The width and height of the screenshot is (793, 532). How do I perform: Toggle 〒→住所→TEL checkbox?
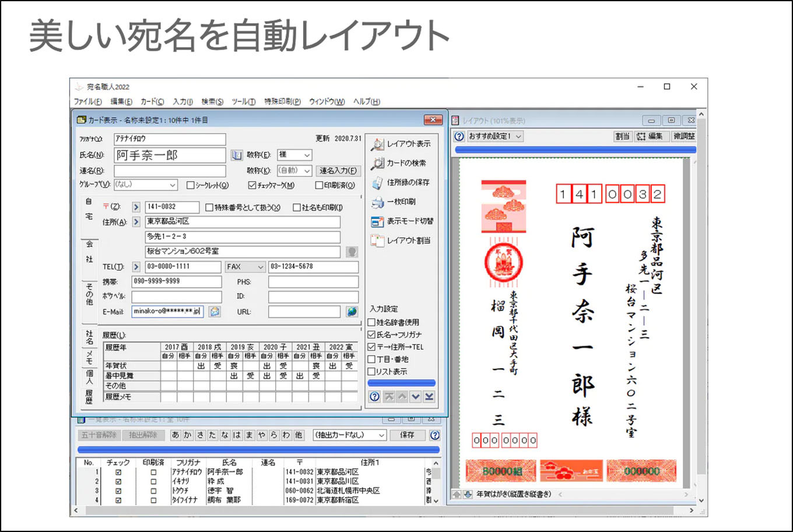[371, 347]
